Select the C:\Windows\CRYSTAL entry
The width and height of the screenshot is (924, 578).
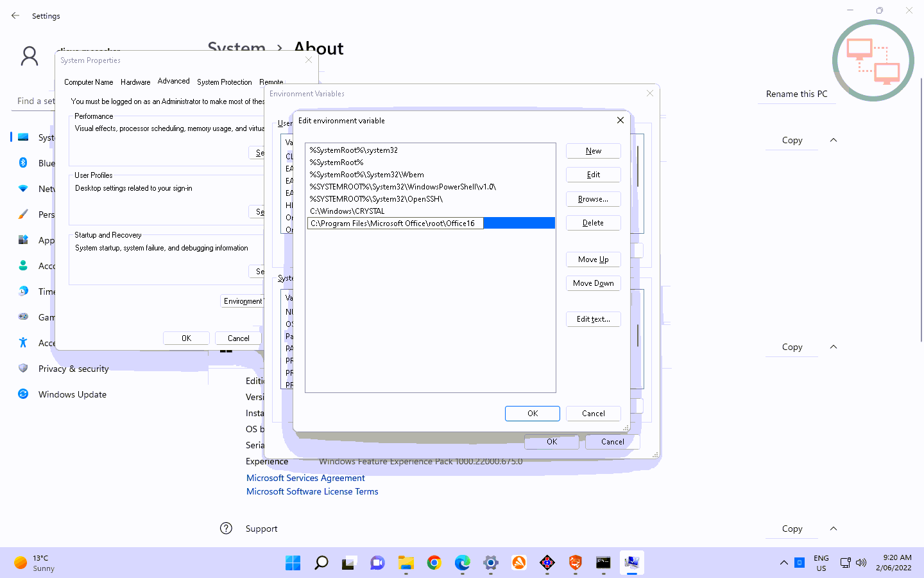pyautogui.click(x=430, y=211)
